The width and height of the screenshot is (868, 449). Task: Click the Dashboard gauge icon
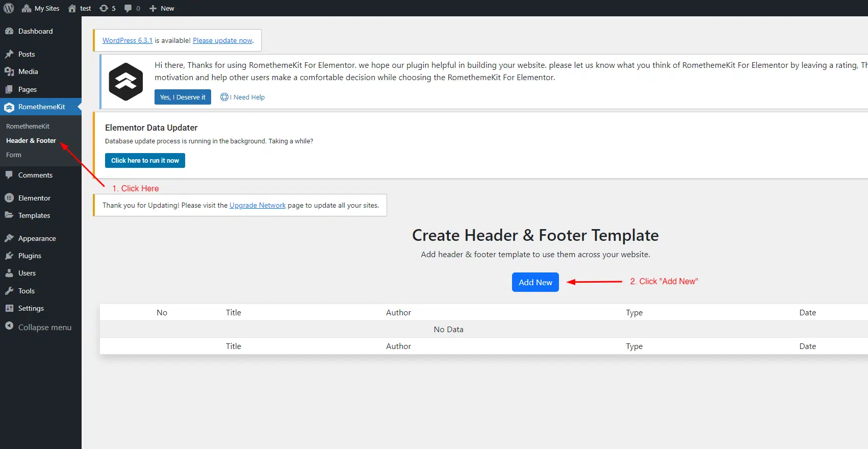[x=9, y=31]
